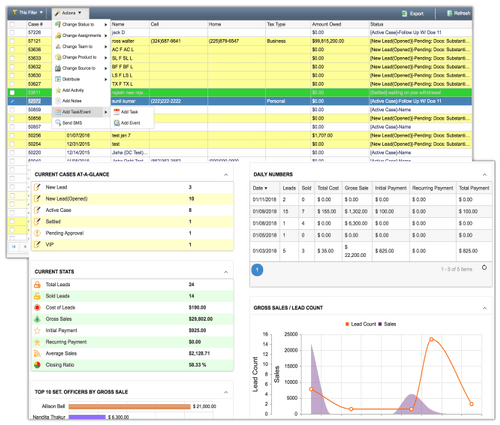Toggle the select-all checkbox in header
This screenshot has height=425, width=500.
coord(12,24)
